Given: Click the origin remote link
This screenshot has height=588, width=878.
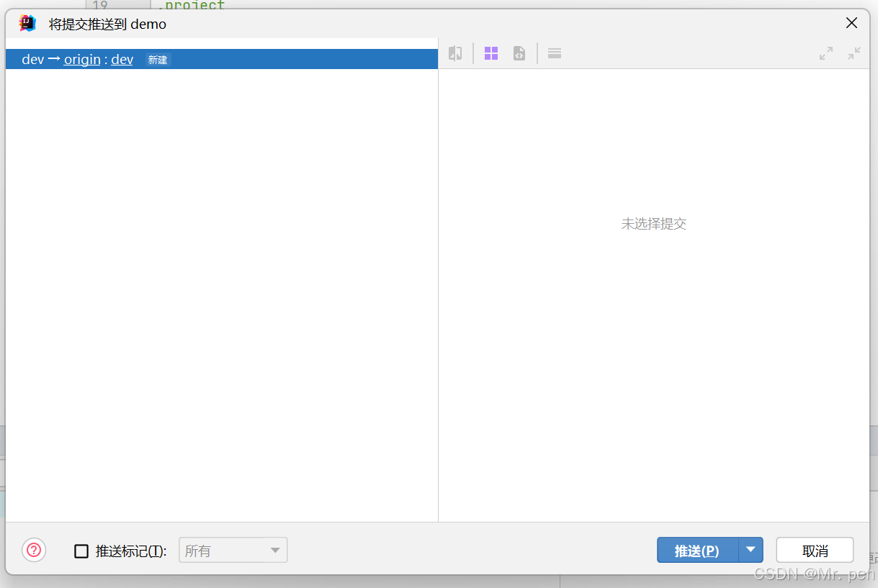Looking at the screenshot, I should tap(82, 60).
